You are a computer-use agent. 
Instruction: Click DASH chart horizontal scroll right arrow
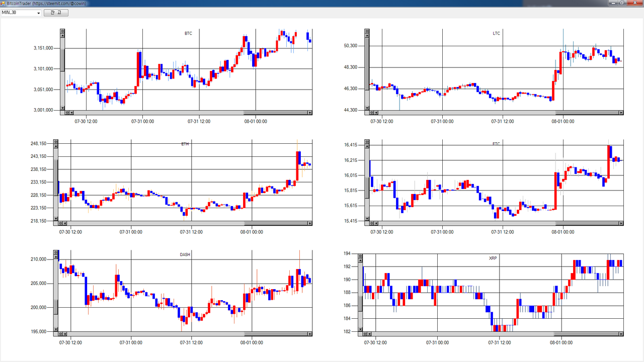pyautogui.click(x=310, y=334)
